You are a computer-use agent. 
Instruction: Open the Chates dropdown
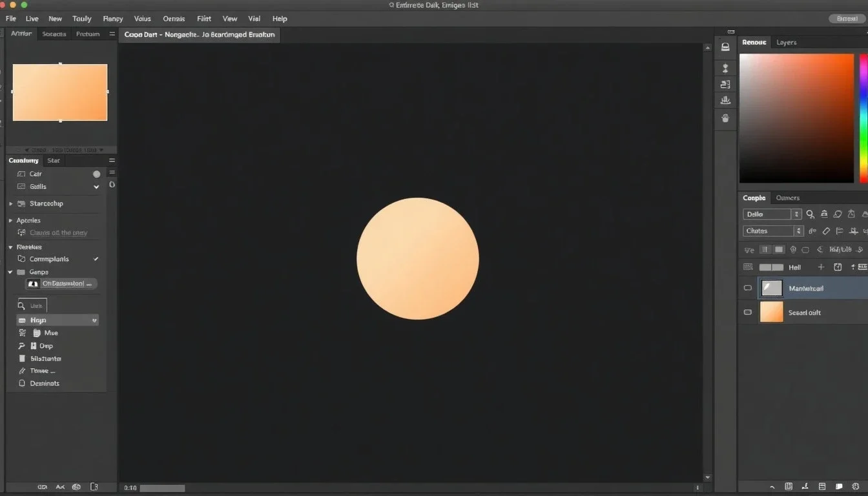pos(773,231)
